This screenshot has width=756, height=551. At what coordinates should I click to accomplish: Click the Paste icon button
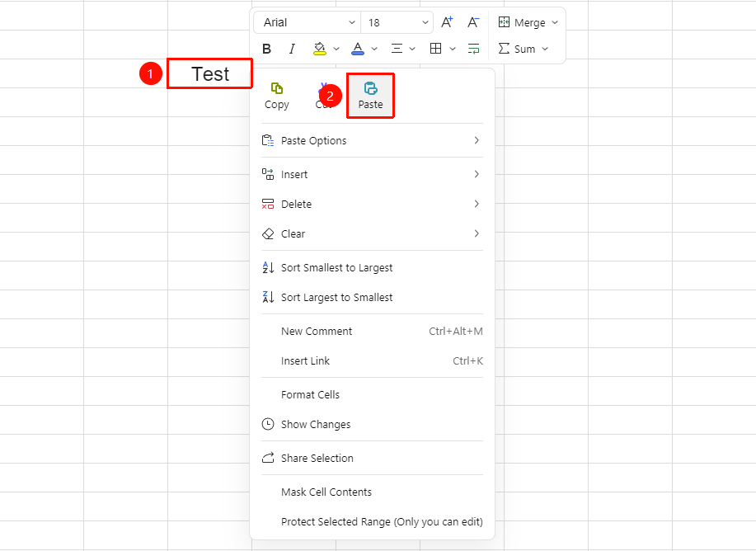click(x=370, y=96)
